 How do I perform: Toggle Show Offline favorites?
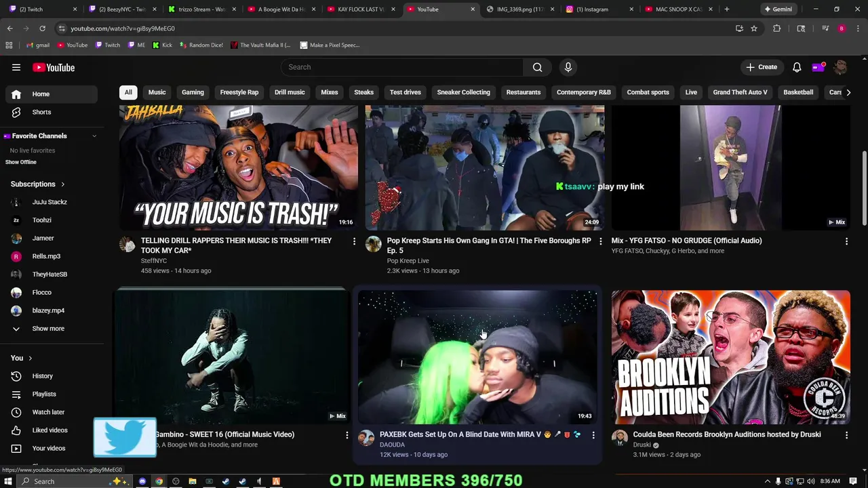point(21,162)
